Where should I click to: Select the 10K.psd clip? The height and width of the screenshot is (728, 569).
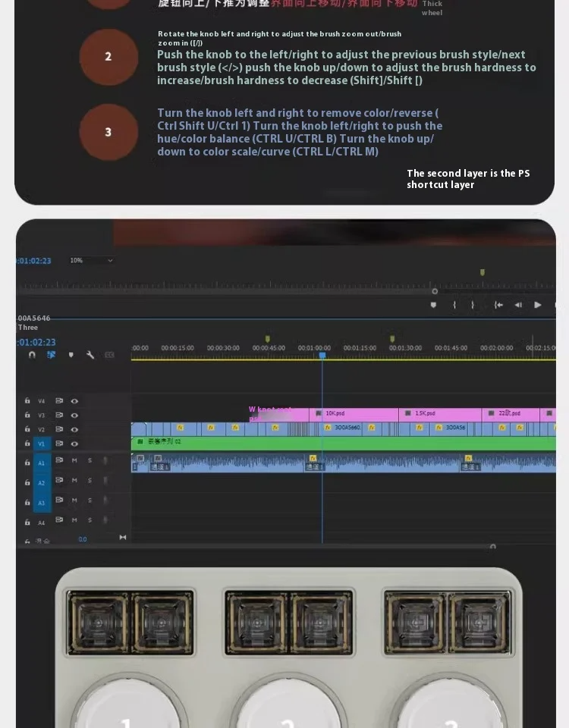(354, 414)
